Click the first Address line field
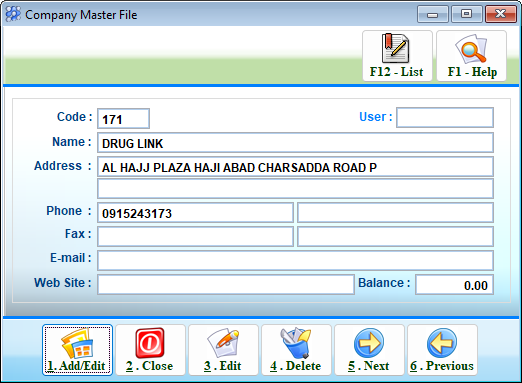 coord(295,166)
